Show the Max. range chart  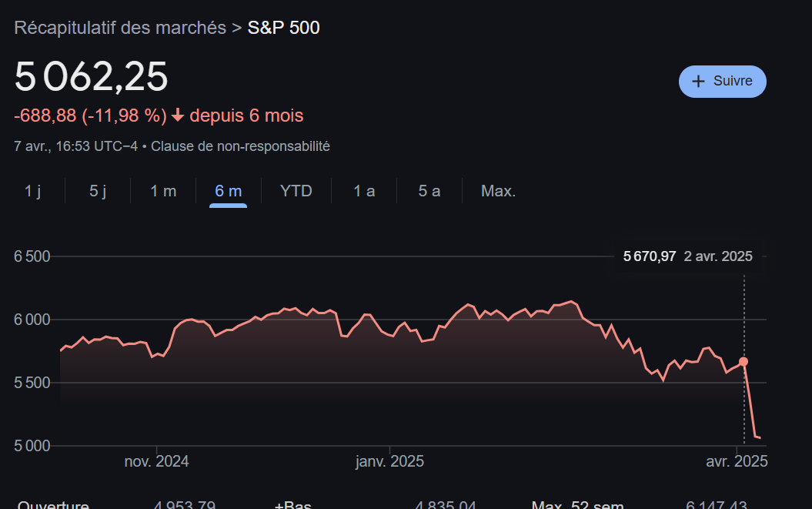498,191
